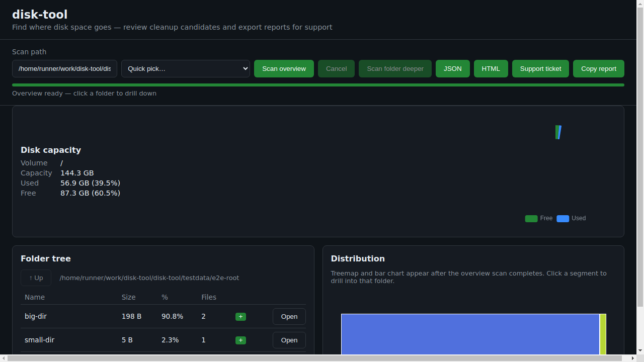The height and width of the screenshot is (362, 644).
Task: Click the 90.8% percentage value
Action: 172,317
